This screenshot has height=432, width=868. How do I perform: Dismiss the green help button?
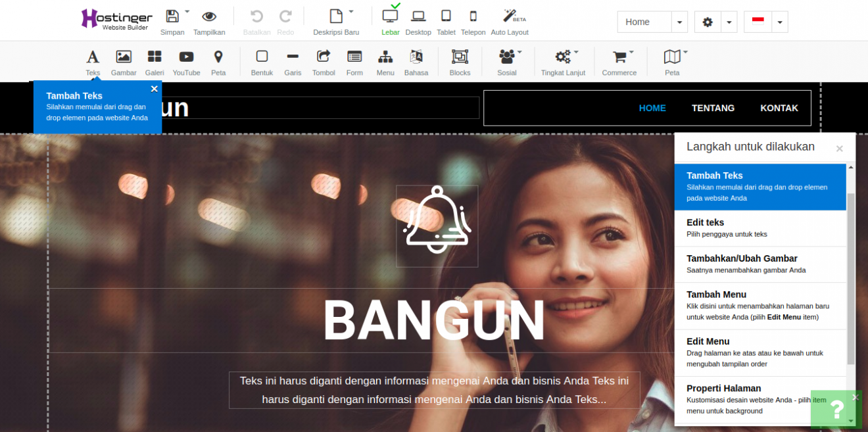tap(855, 396)
